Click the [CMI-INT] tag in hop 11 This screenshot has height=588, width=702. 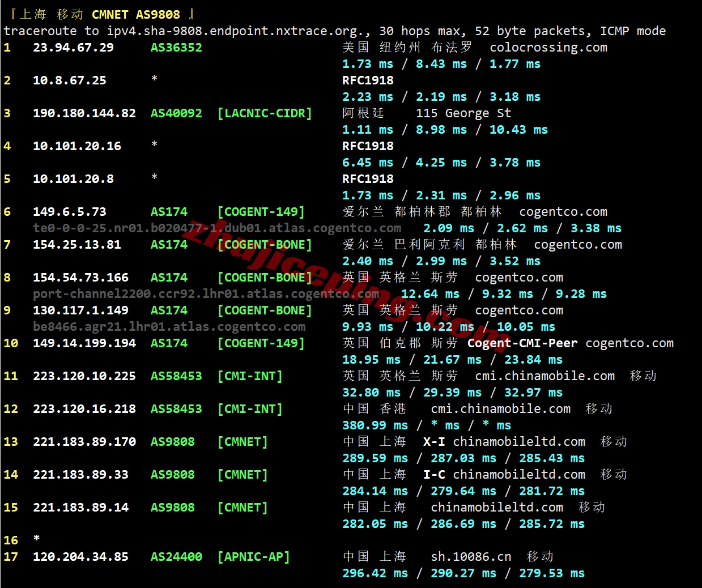click(250, 376)
